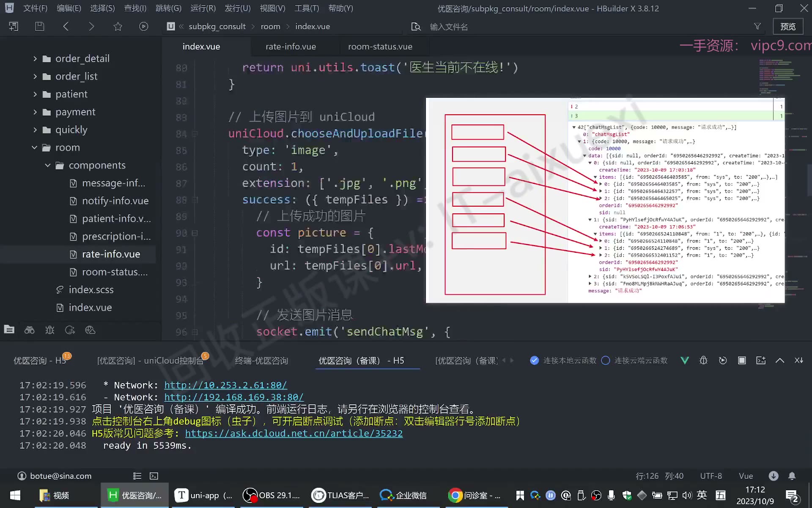Viewport: 812px width, 508px height.
Task: Go forward with the right arrow toolbar icon
Action: [91, 26]
